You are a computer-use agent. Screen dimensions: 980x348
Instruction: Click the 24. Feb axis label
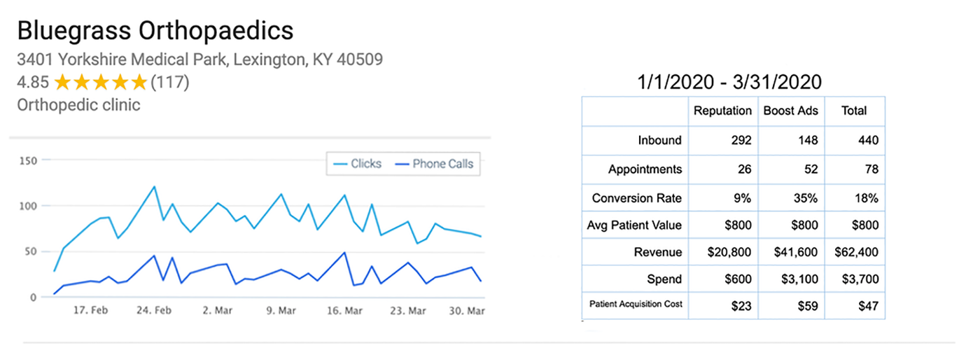click(x=154, y=311)
